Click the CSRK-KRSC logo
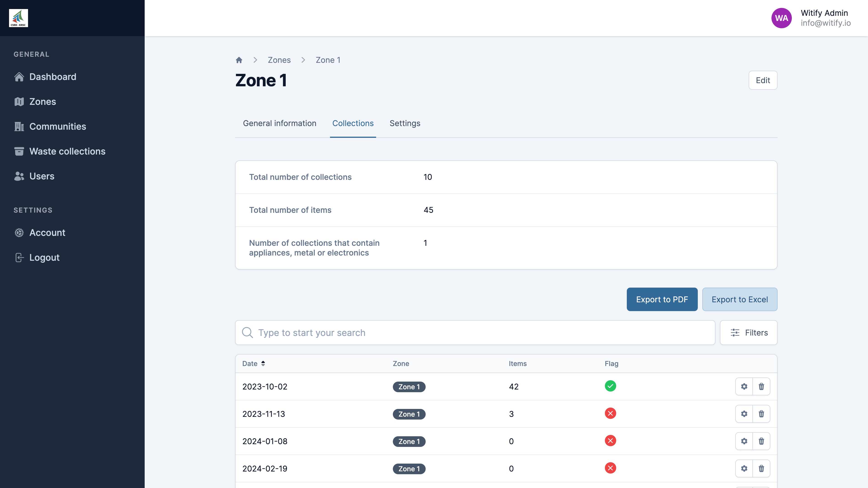Screen dimensions: 868x488 pos(19,18)
